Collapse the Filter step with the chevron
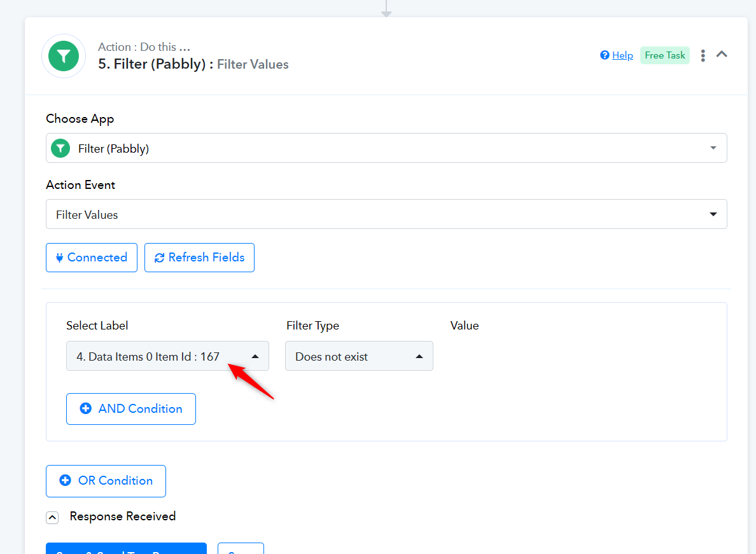The image size is (756, 554). 722,55
